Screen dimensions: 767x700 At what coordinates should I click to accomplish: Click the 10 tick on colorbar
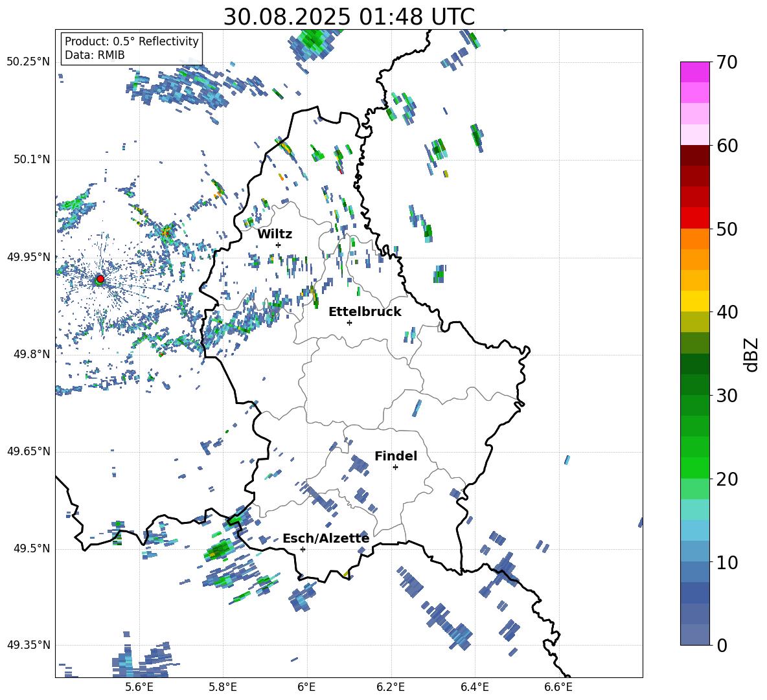(726, 563)
